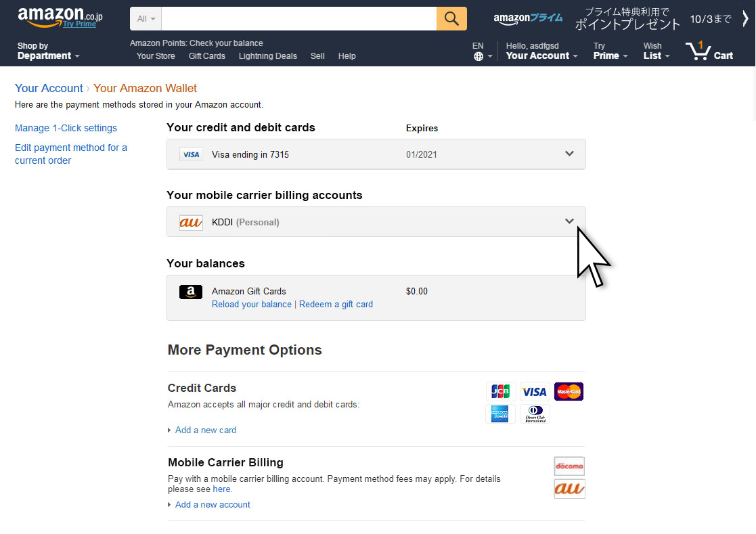Viewport: 756px width, 534px height.
Task: Click the docomo carrier logo
Action: click(569, 466)
